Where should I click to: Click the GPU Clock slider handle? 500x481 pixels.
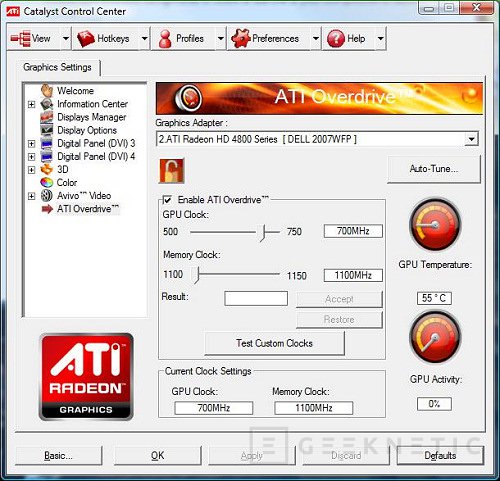tap(263, 232)
